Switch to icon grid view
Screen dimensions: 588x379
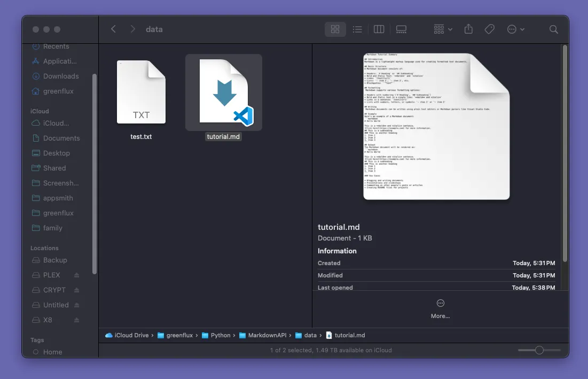coord(335,29)
